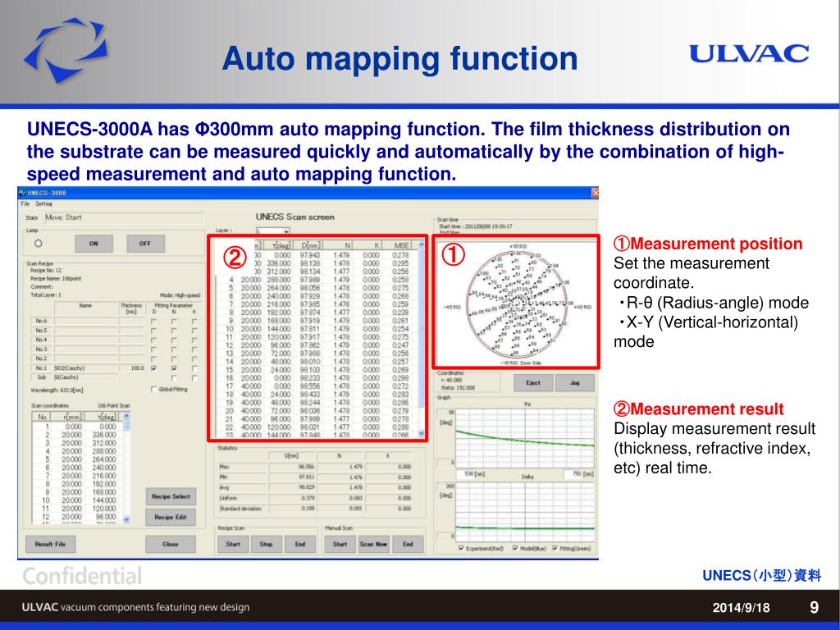Click the 750 [nm] wavelength field
Viewport: 840px width, 630px height.
click(x=579, y=475)
